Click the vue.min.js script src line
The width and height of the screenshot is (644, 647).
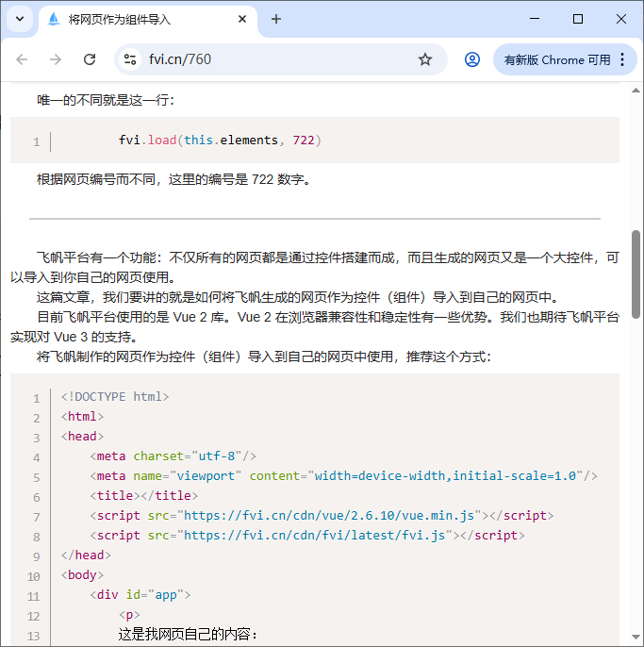pyautogui.click(x=322, y=516)
